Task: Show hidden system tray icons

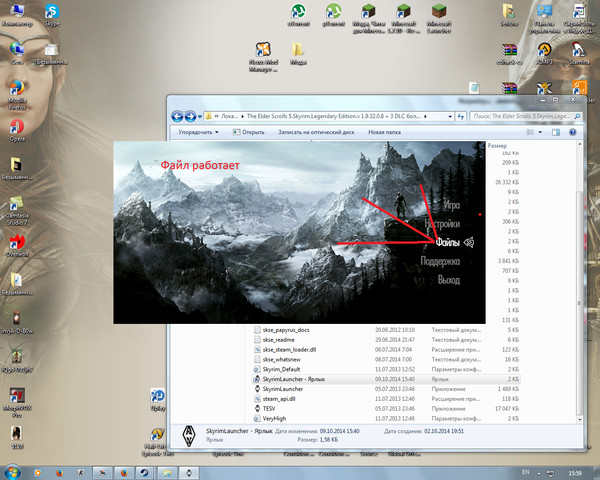Action: click(x=539, y=473)
